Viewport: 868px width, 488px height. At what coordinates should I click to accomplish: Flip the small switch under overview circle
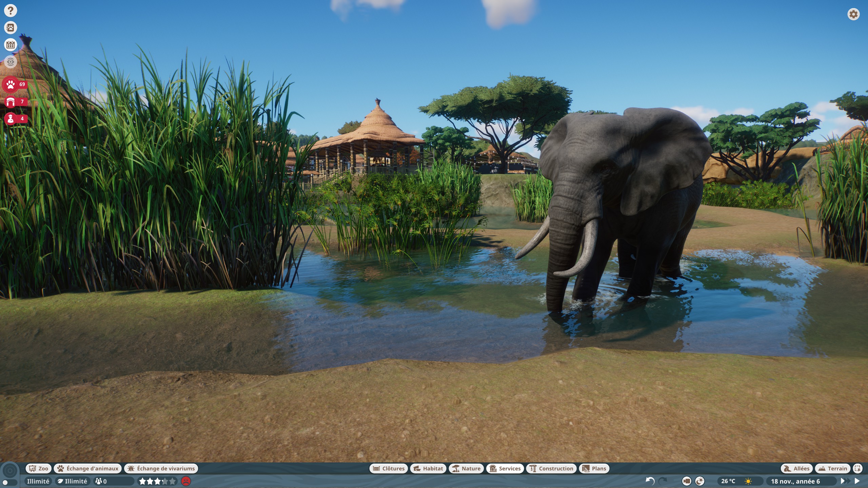point(10,483)
